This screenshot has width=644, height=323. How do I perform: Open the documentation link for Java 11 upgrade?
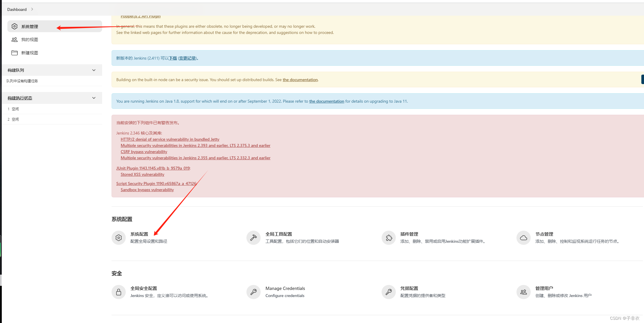click(x=326, y=101)
